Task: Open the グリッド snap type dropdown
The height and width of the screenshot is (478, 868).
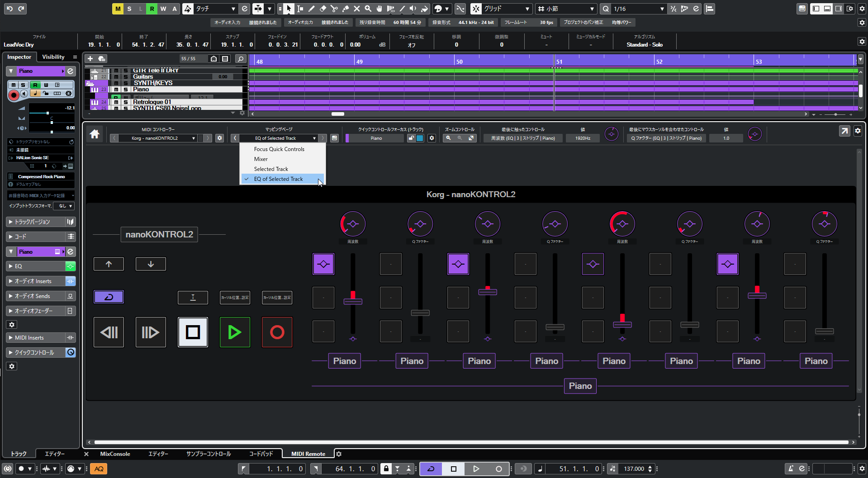Action: tap(507, 9)
